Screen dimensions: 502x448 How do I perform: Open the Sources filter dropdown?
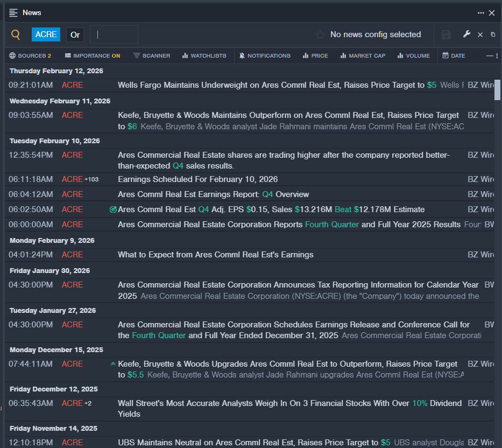click(x=30, y=55)
